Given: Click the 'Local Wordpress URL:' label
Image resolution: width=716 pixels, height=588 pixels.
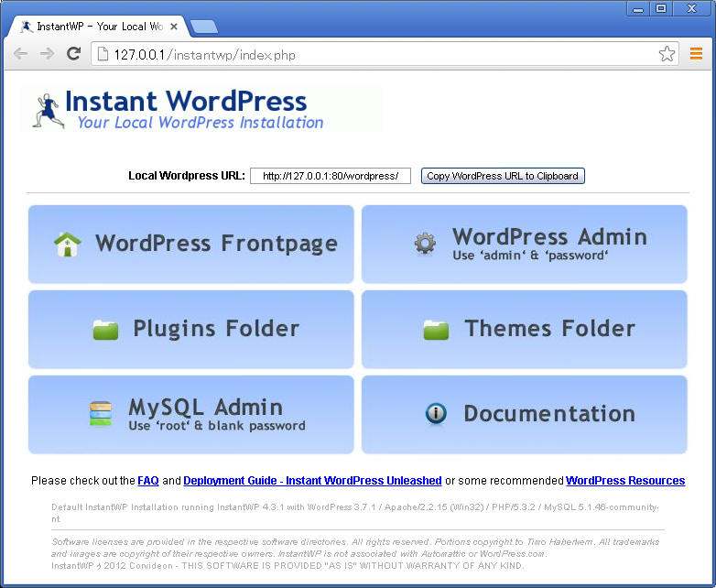Looking at the screenshot, I should click(x=186, y=176).
